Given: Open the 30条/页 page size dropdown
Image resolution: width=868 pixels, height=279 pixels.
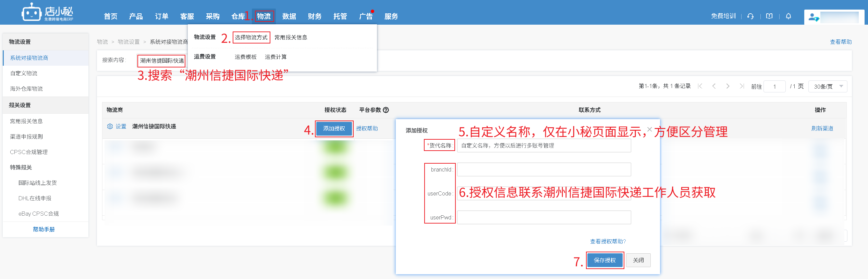Looking at the screenshot, I should pos(828,86).
